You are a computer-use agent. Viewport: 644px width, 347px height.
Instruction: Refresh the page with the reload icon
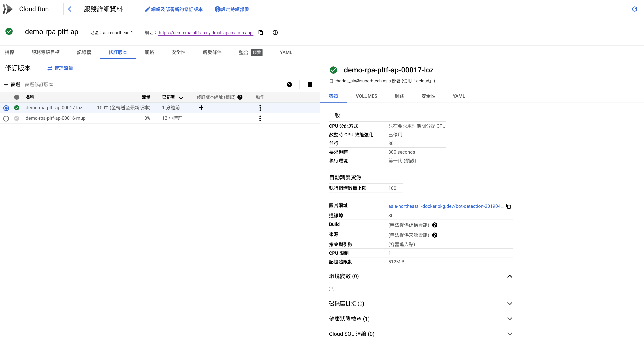[634, 9]
